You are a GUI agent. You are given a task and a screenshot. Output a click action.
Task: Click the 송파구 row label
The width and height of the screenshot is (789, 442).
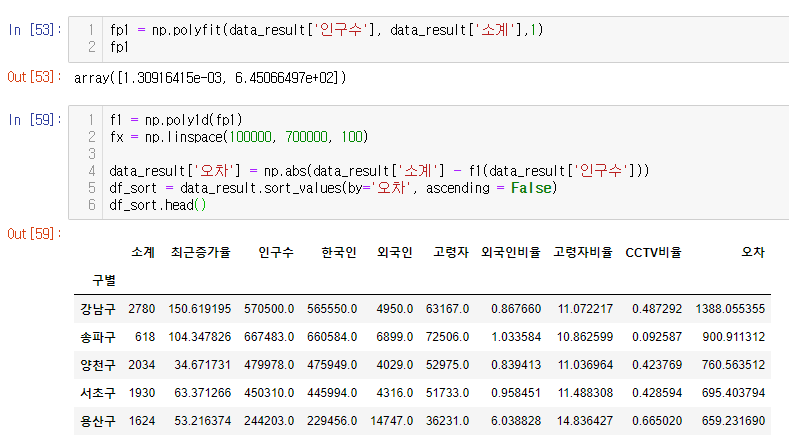pos(98,337)
